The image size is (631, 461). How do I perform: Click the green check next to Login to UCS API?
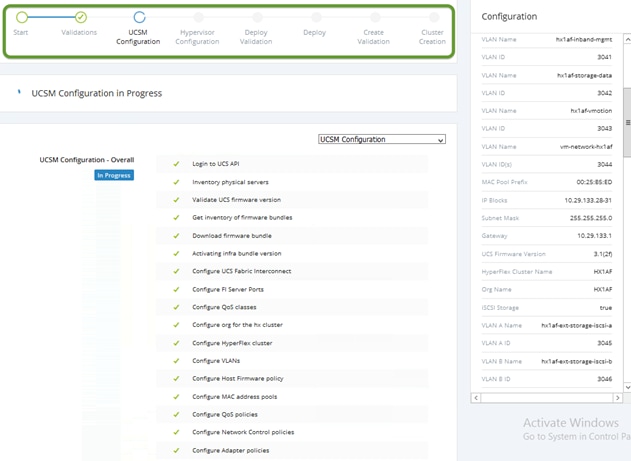coord(176,164)
